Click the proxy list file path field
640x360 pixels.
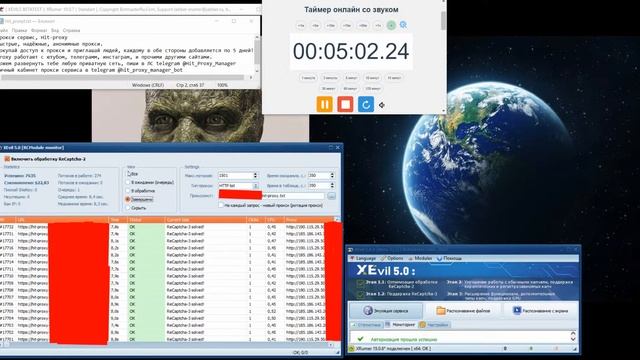[271, 196]
